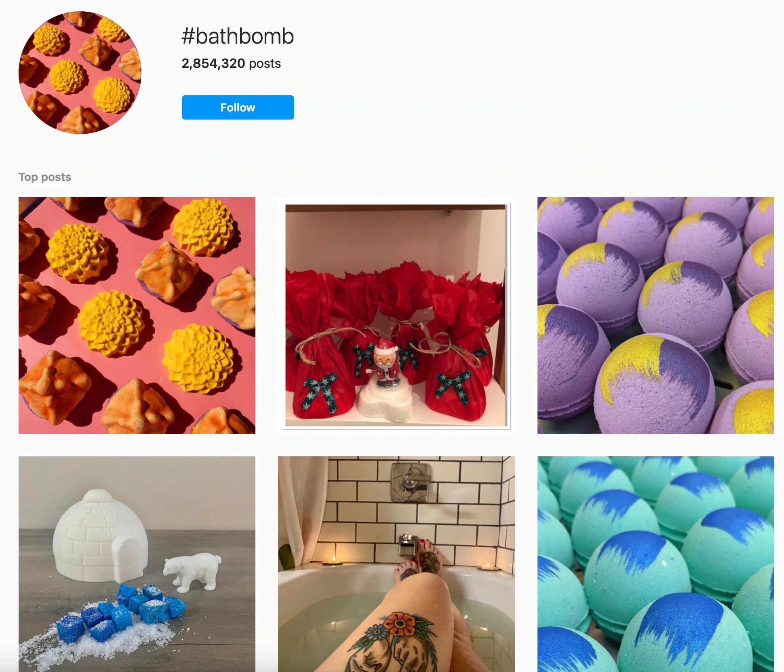This screenshot has height=672, width=784.
Task: Open the white igloo bath bomb post
Action: coord(137,564)
